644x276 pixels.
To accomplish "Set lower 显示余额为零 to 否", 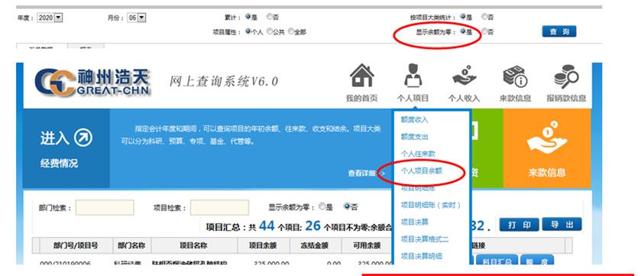I will [x=347, y=206].
